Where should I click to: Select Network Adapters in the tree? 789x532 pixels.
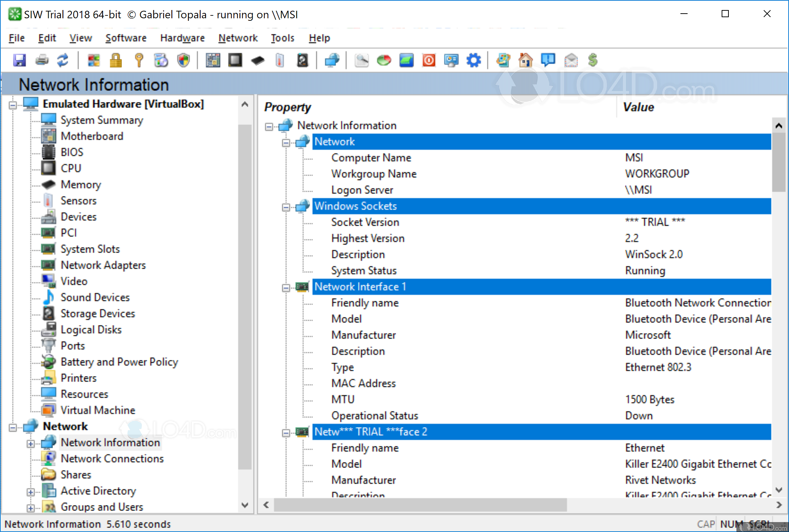(x=103, y=265)
